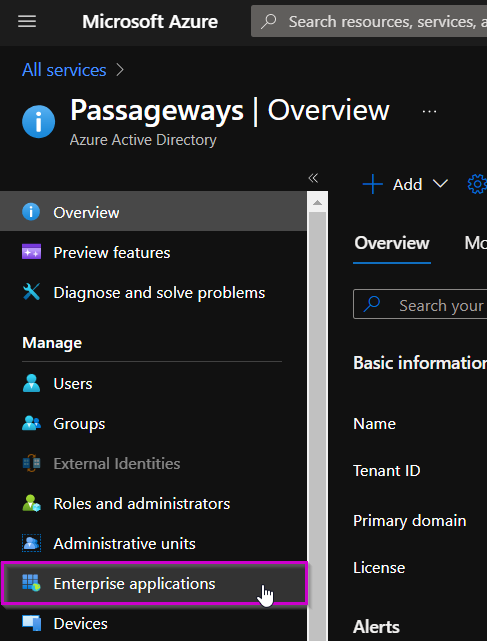The height and width of the screenshot is (641, 487).
Task: Click the Overview info icon in sidebar
Action: 31,212
